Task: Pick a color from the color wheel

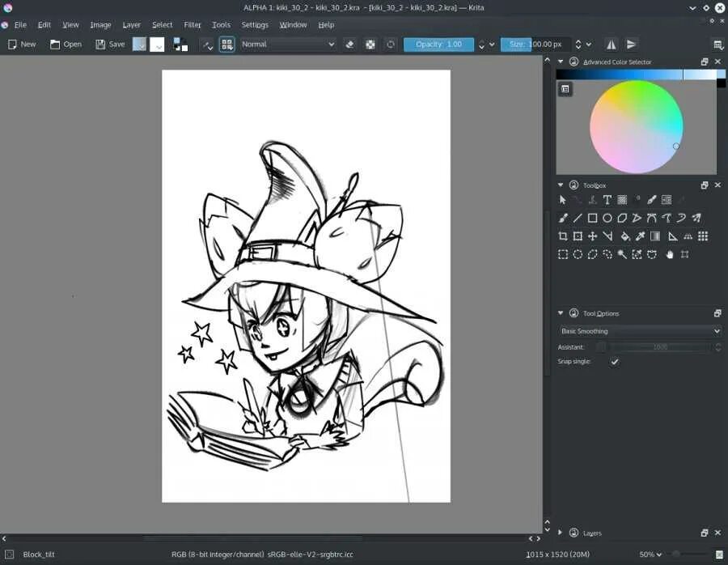Action: tap(637, 125)
